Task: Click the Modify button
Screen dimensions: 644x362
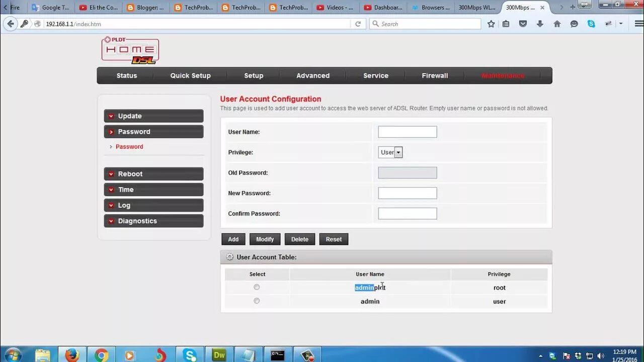Action: (265, 239)
